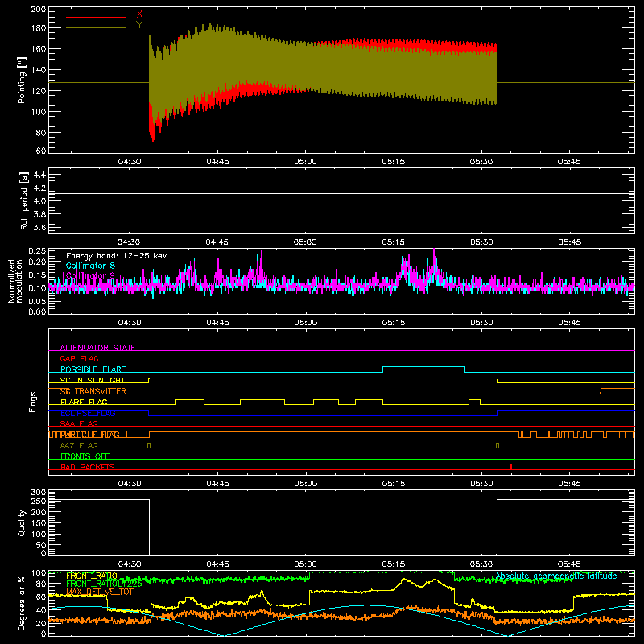Screen dimensions: 644x644
Task: Click the yellow FRONT_RATIO legend label
Action: (x=92, y=576)
